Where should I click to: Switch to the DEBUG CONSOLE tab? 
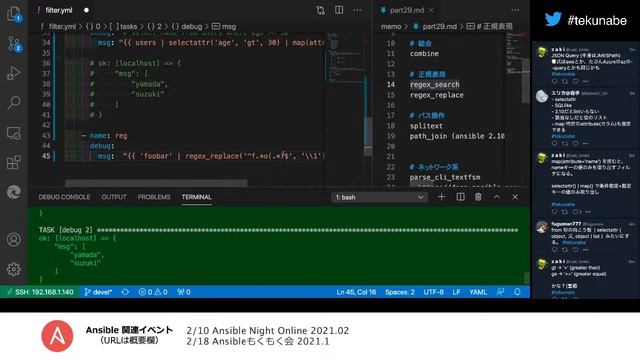pyautogui.click(x=64, y=197)
